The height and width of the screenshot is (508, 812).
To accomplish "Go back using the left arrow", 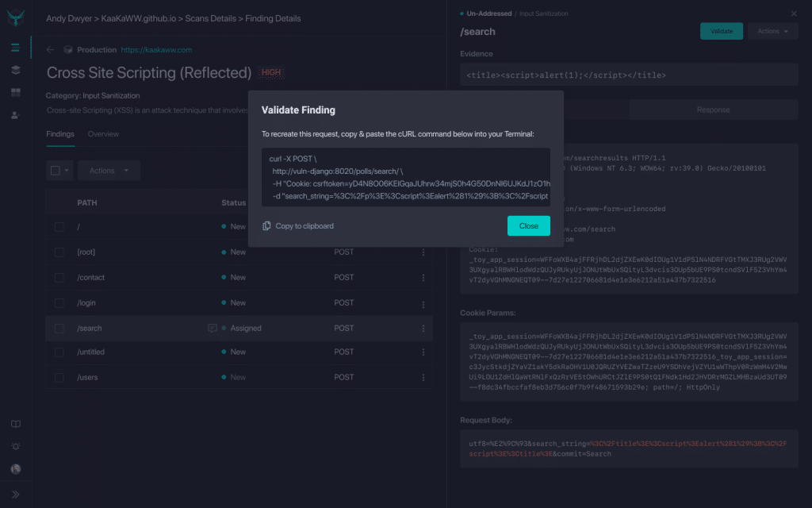I will (50, 50).
